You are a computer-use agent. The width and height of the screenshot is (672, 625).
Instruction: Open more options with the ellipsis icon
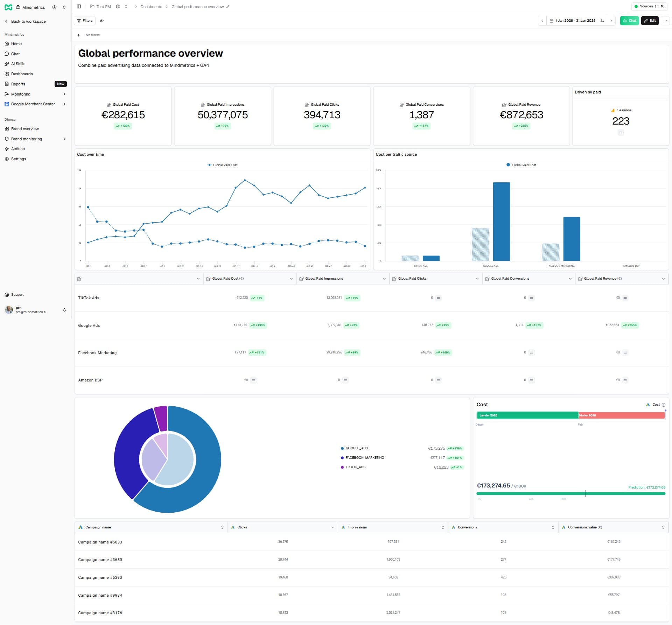click(665, 21)
